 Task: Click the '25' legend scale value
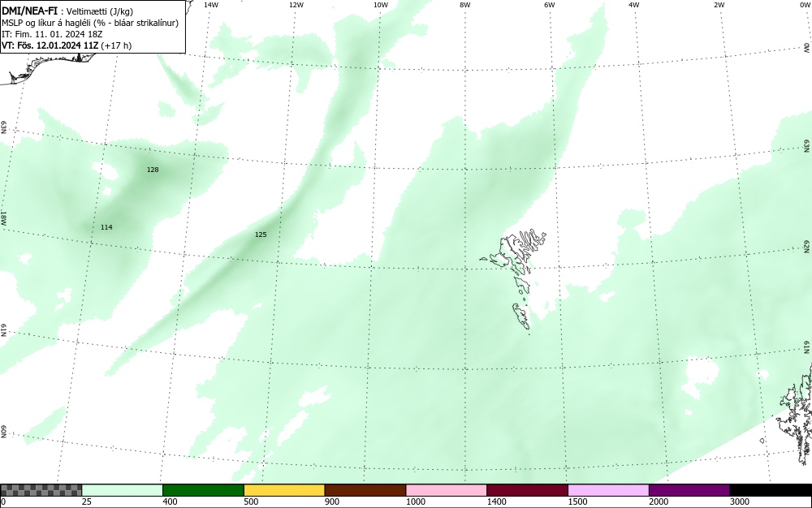pyautogui.click(x=87, y=502)
